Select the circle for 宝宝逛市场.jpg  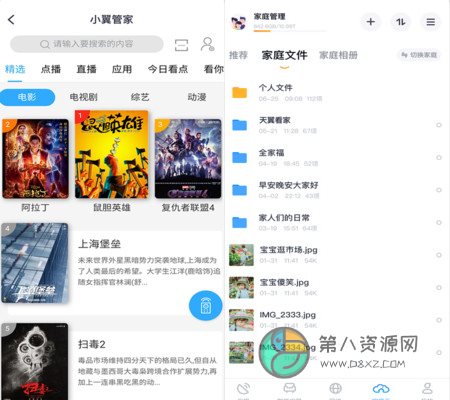[x=439, y=255]
